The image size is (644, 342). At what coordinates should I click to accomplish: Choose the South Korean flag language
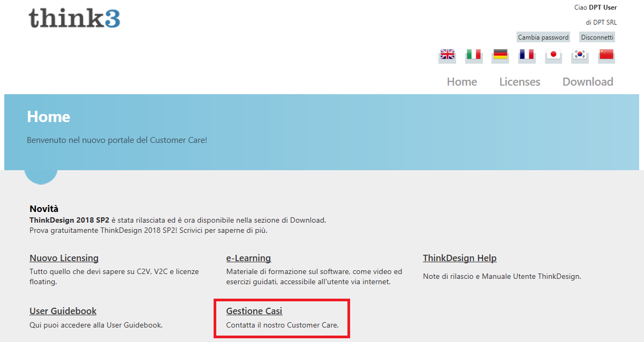[580, 55]
